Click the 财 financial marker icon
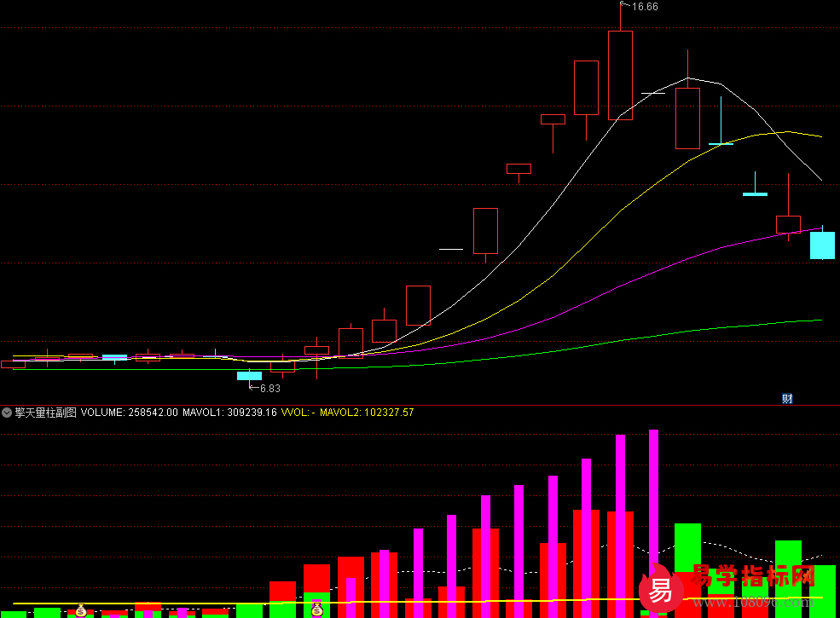This screenshot has width=840, height=618. (787, 398)
